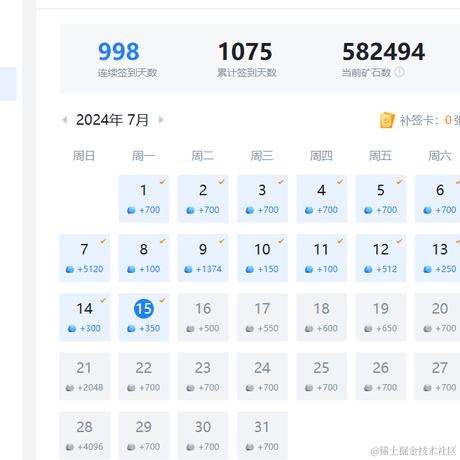460x460 pixels.
Task: Select July 27 calendar cell
Action: pos(438,376)
